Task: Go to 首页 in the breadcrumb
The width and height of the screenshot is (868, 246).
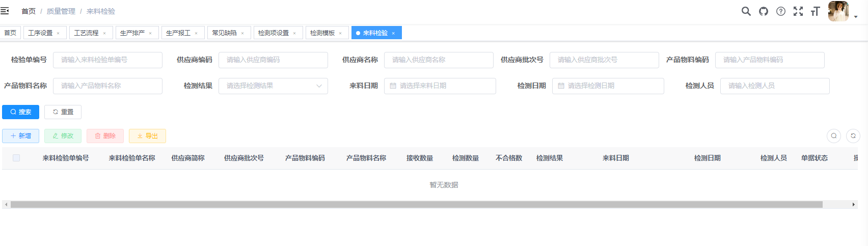Action: tap(29, 11)
